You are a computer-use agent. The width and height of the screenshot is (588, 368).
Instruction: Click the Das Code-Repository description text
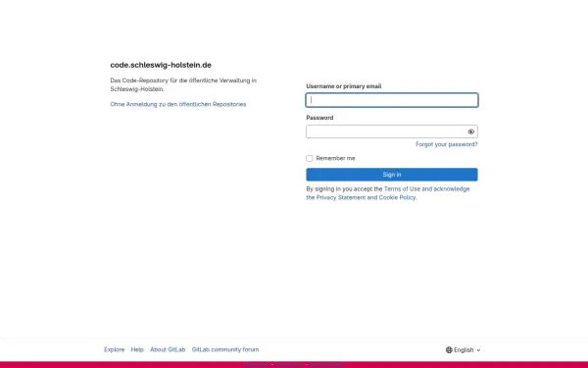pyautogui.click(x=183, y=84)
